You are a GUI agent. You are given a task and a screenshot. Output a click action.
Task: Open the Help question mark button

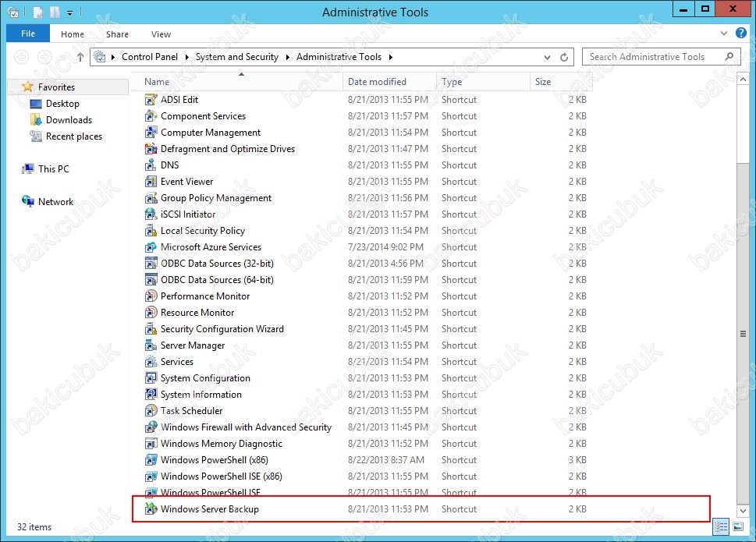click(x=741, y=34)
